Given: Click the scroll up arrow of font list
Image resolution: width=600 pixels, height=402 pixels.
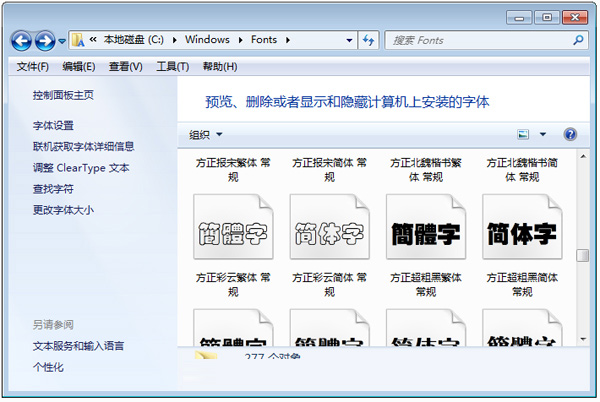Looking at the screenshot, I should tap(583, 156).
